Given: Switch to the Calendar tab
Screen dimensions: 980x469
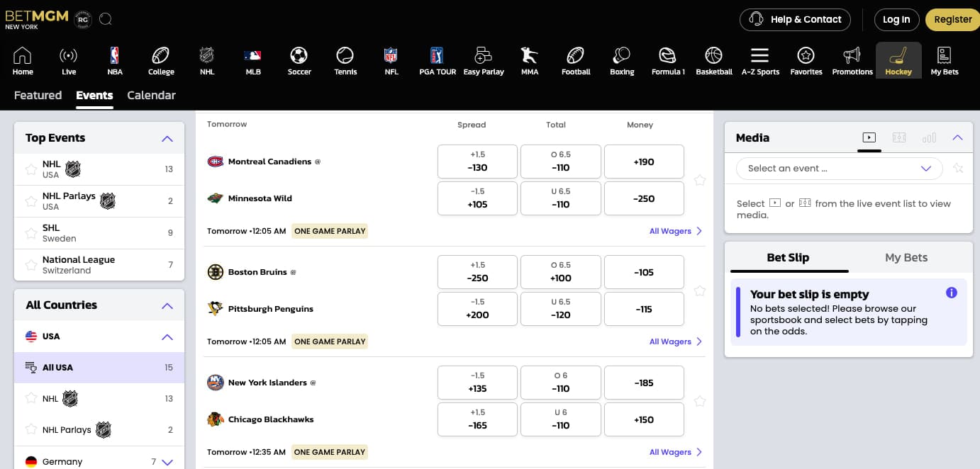Looking at the screenshot, I should click(x=151, y=95).
